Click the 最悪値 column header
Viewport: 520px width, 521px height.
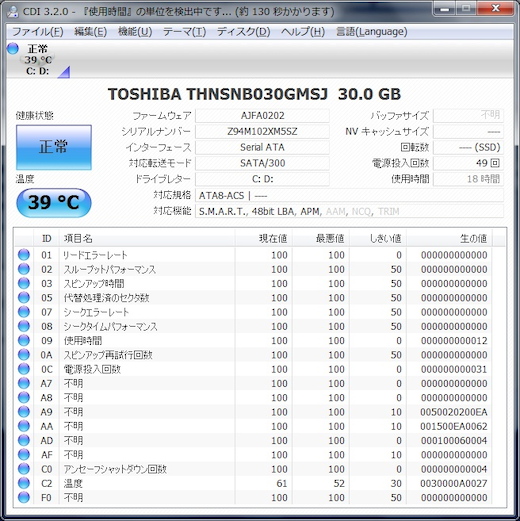pyautogui.click(x=321, y=238)
